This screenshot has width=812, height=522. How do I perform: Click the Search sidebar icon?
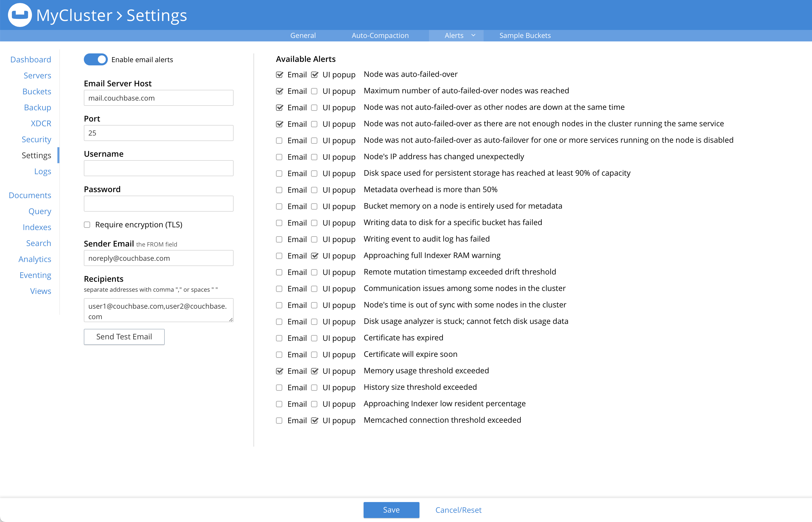[38, 243]
